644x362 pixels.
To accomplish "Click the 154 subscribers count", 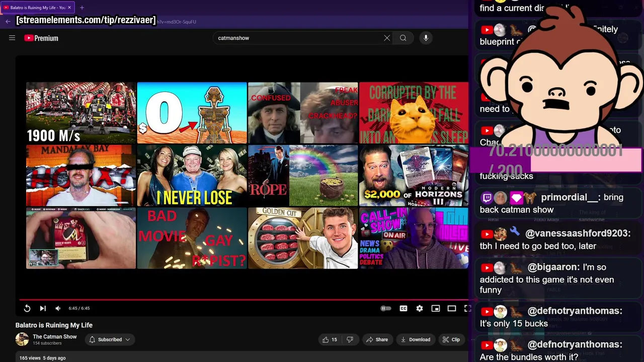I will [x=47, y=343].
